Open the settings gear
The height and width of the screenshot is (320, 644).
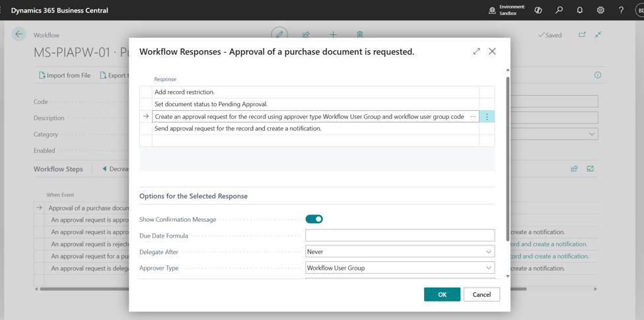pyautogui.click(x=600, y=11)
